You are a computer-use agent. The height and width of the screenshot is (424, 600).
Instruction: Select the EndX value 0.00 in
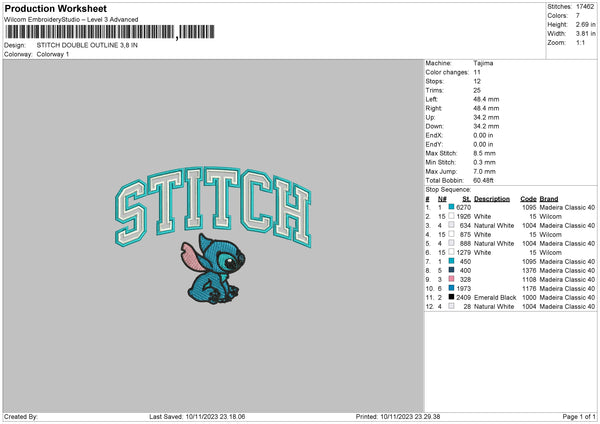tap(483, 135)
